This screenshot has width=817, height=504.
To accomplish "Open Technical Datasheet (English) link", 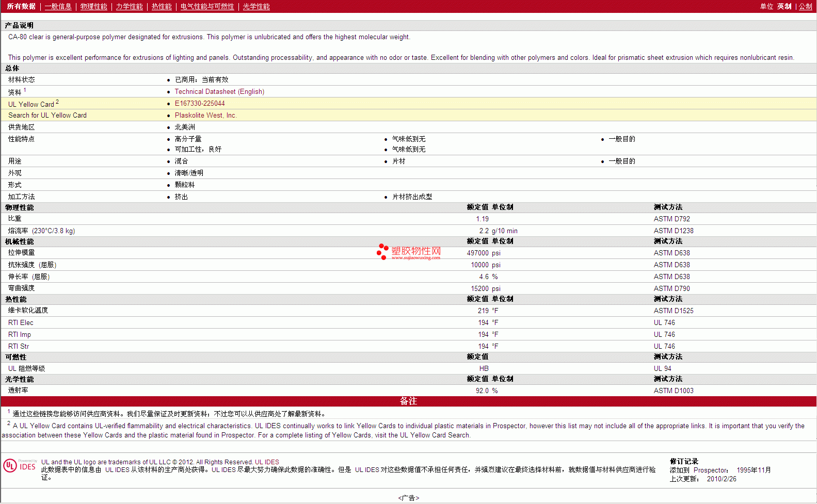I will coord(219,91).
